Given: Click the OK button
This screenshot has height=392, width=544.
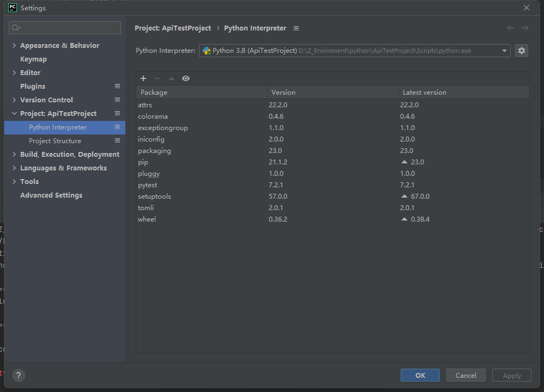Looking at the screenshot, I should [420, 375].
